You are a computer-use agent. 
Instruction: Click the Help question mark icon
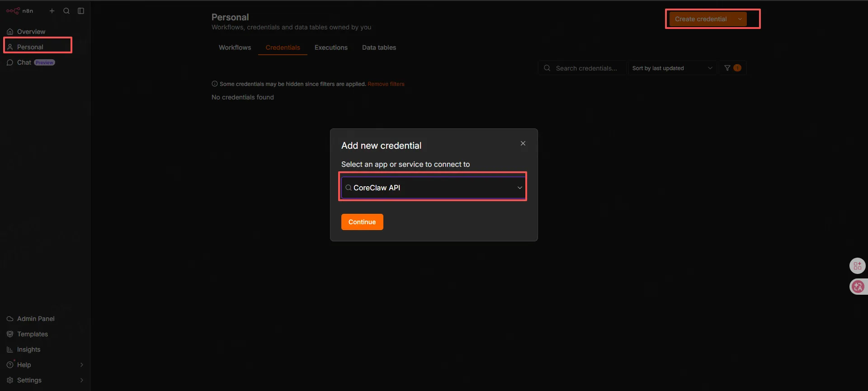click(10, 365)
